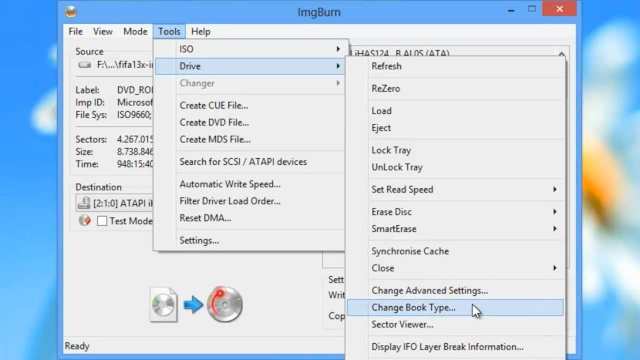
Task: Choose Create MDS File...
Action: coord(215,140)
